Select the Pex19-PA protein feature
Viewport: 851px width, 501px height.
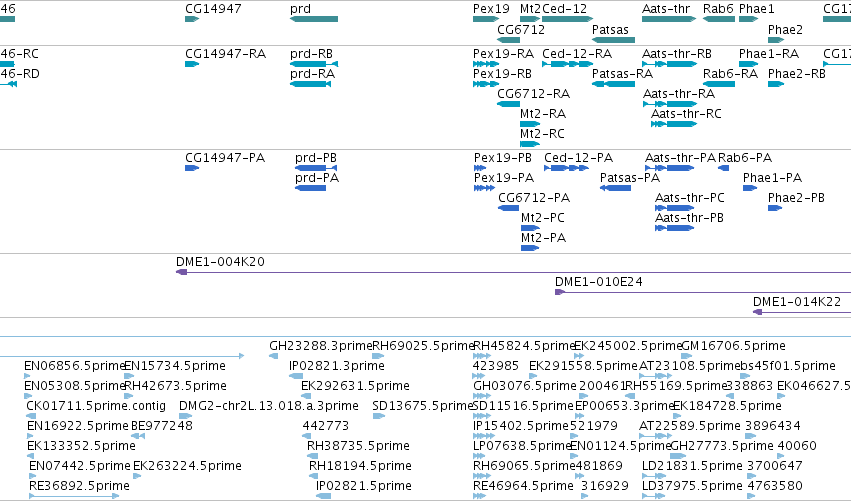pos(484,188)
